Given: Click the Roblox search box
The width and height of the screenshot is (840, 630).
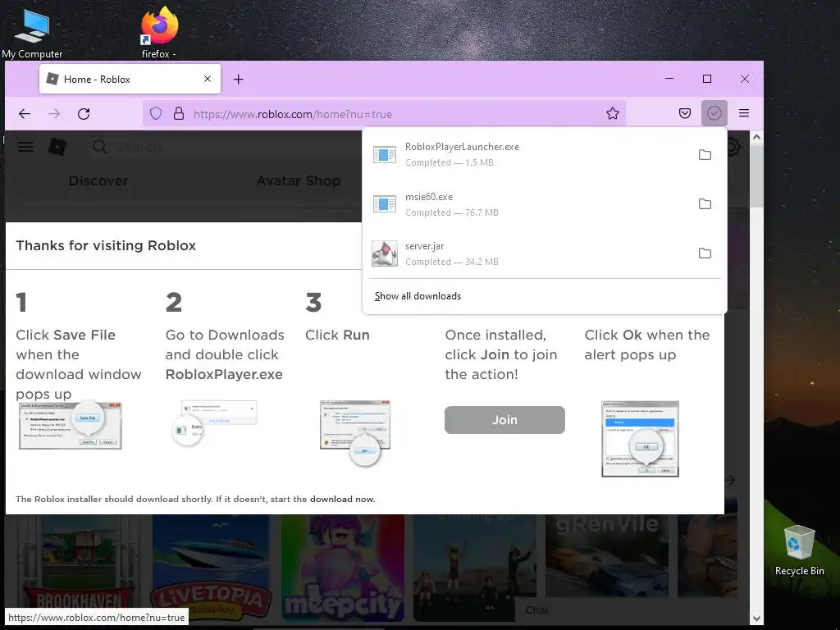Looking at the screenshot, I should pos(225,147).
